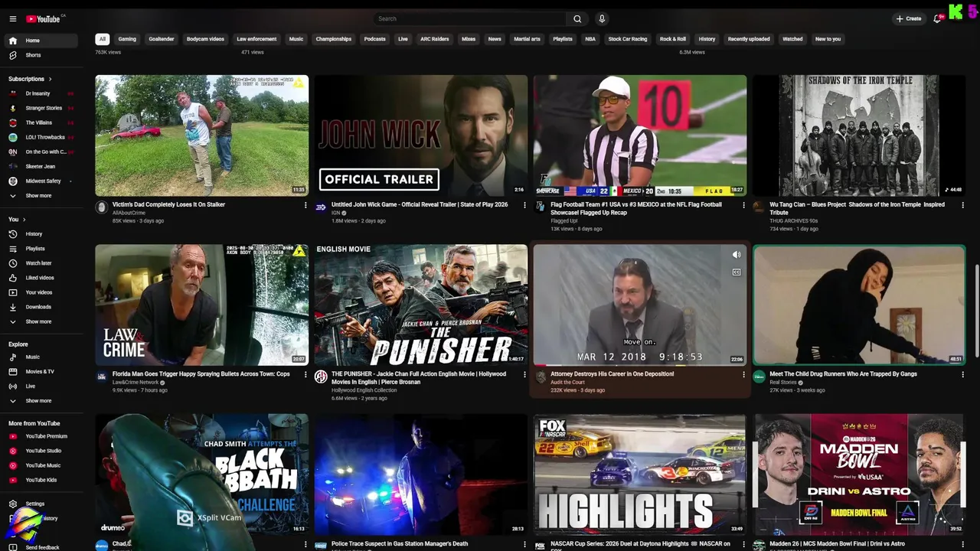Expand Show more under Explore section
The image size is (980, 551).
[x=41, y=401]
